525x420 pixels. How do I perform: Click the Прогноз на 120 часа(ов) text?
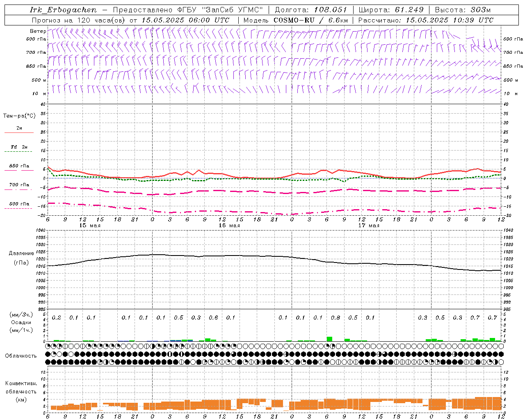tap(79, 20)
